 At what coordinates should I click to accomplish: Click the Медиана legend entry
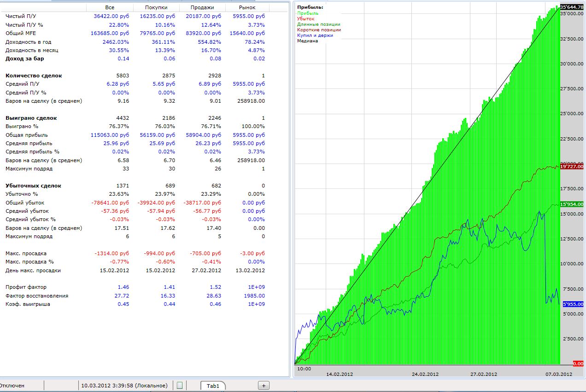[308, 41]
